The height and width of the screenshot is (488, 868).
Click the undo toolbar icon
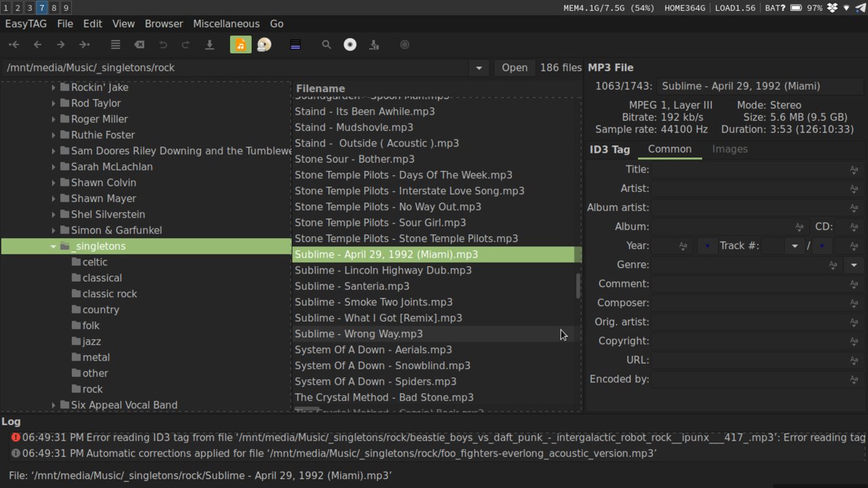163,45
